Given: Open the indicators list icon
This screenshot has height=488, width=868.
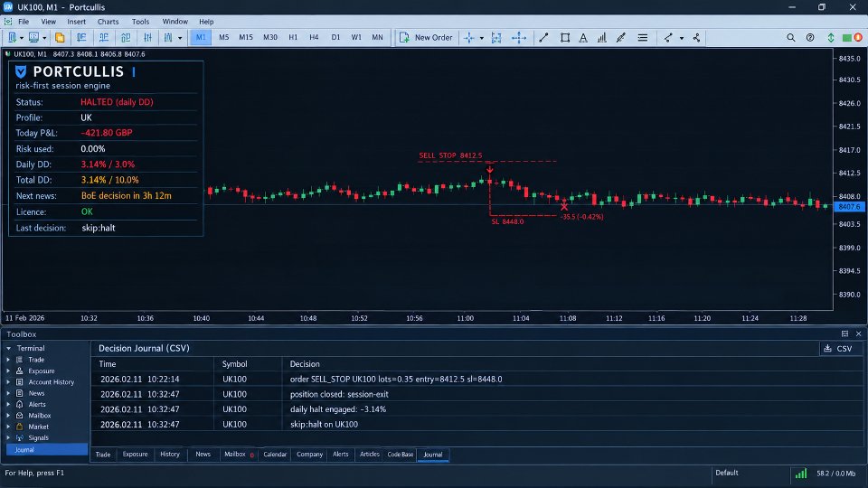Looking at the screenshot, I should (x=602, y=38).
